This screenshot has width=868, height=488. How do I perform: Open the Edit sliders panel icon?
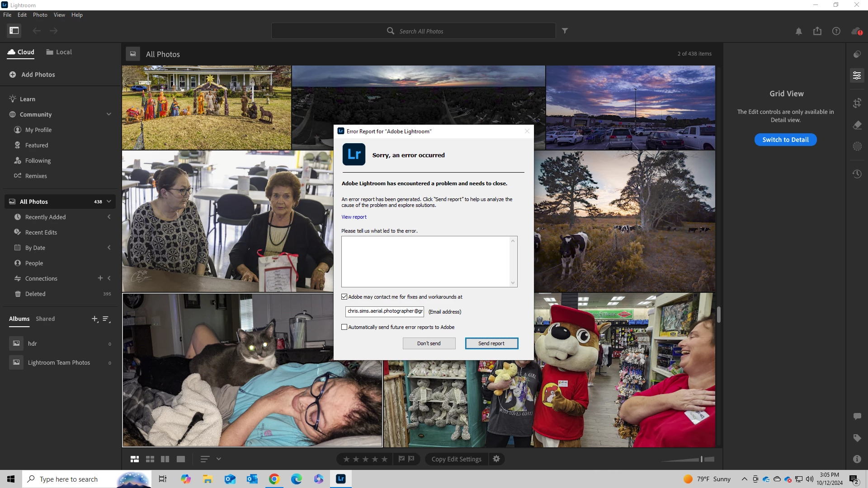(x=857, y=75)
